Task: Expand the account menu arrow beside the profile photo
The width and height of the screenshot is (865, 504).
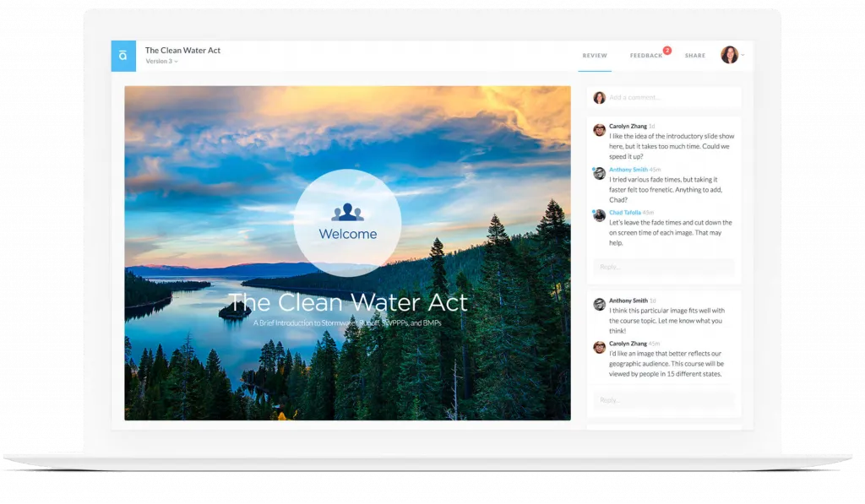Action: [743, 56]
